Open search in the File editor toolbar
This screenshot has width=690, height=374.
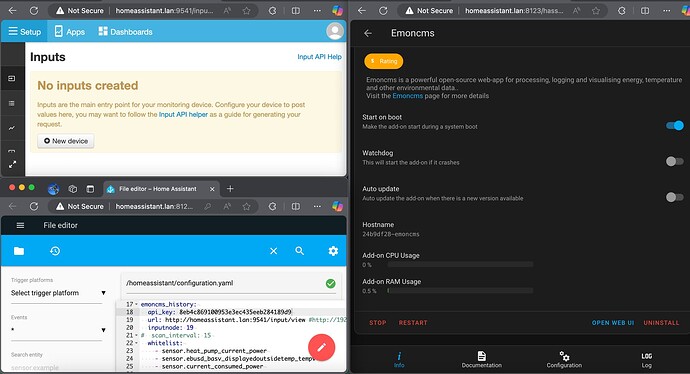tap(300, 251)
